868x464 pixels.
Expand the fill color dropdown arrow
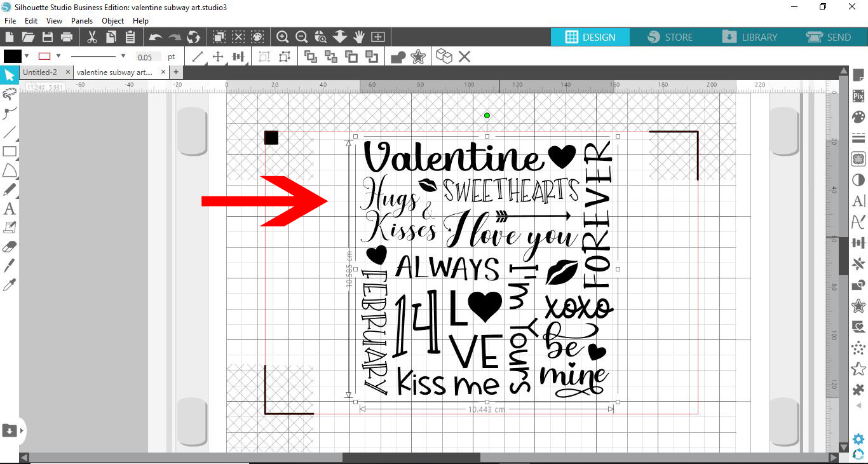27,56
